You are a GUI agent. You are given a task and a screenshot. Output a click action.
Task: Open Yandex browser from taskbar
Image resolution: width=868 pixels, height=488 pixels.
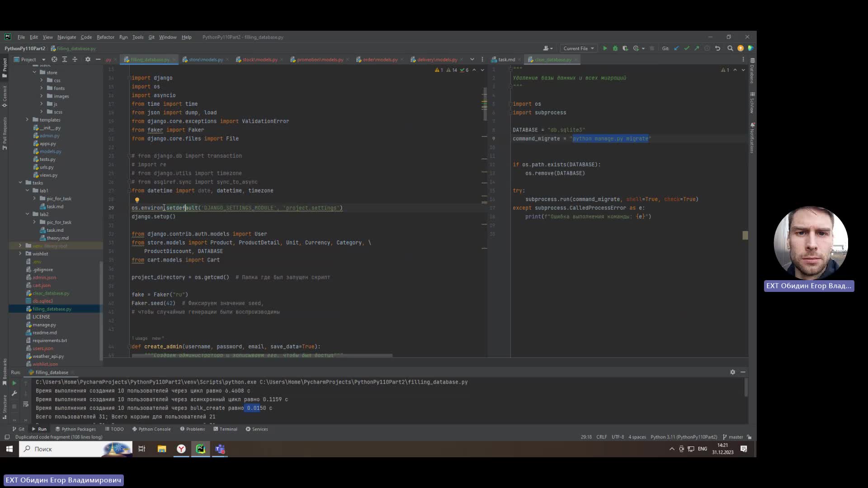pyautogui.click(x=181, y=449)
